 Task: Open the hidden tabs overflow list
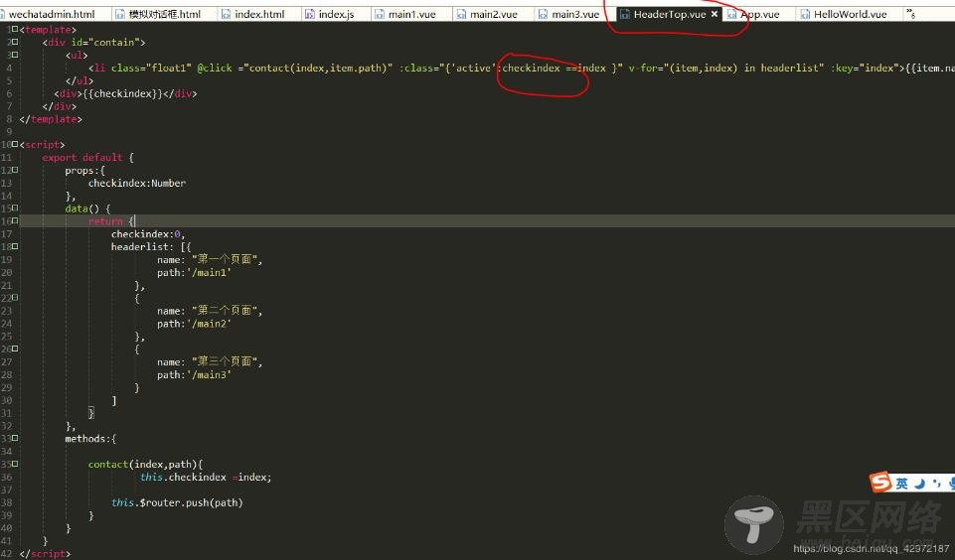[x=910, y=13]
